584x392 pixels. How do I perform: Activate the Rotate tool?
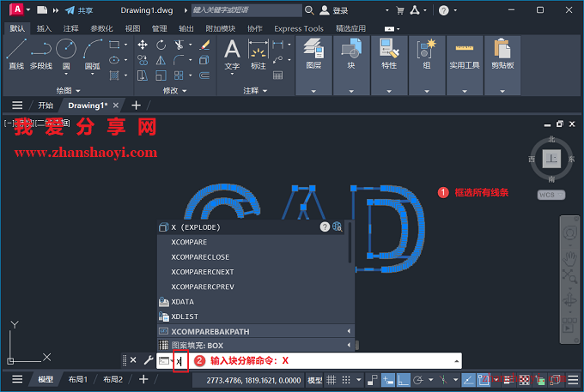pyautogui.click(x=161, y=45)
